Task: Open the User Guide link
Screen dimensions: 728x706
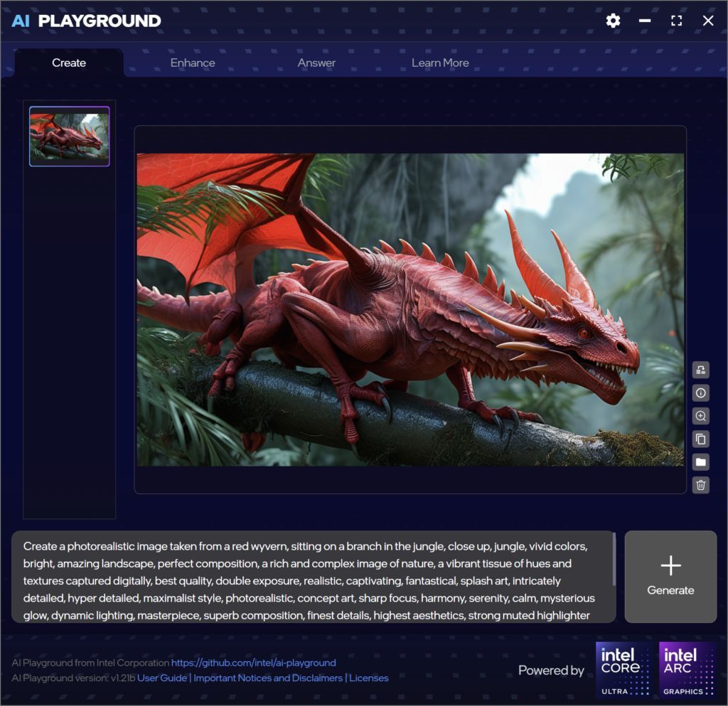Action: tap(162, 678)
